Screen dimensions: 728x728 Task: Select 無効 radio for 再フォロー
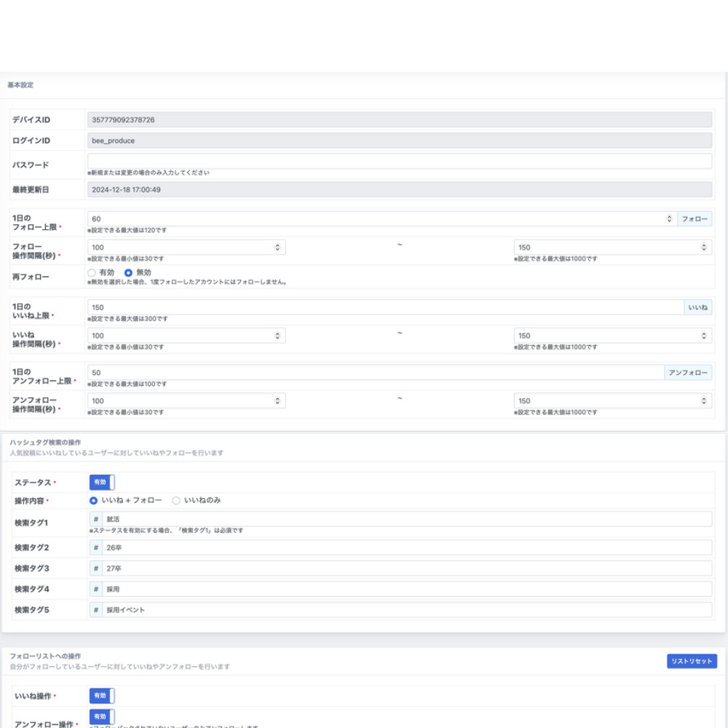[x=129, y=272]
